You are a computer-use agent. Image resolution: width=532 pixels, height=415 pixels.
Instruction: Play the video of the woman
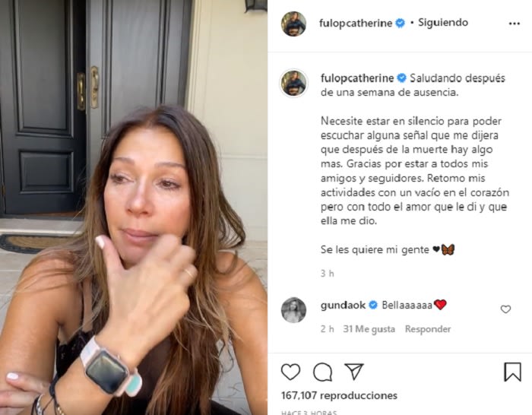134,207
